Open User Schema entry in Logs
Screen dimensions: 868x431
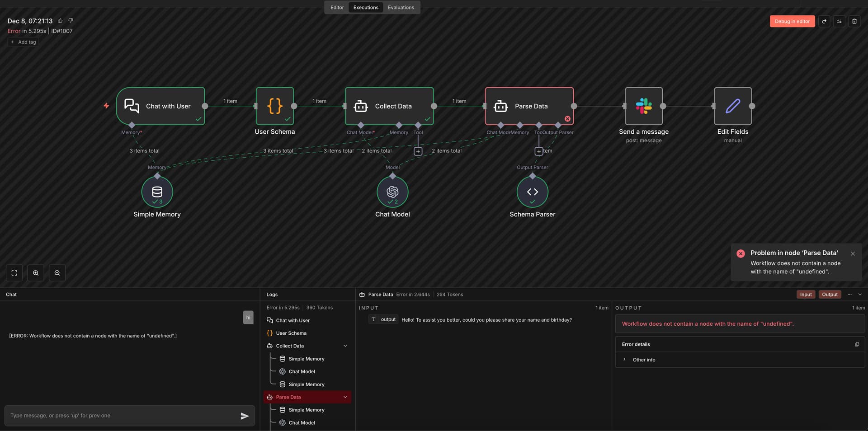click(307, 333)
